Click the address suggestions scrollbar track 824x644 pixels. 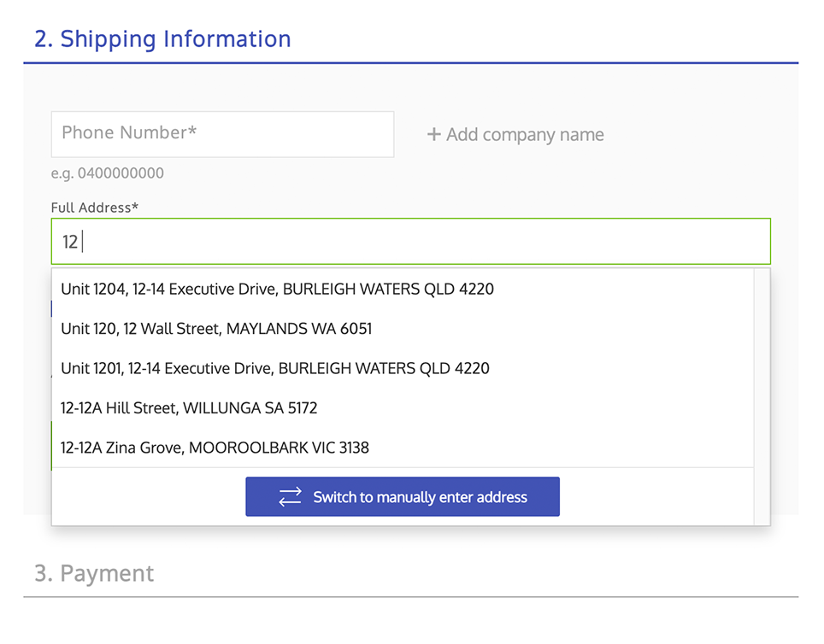point(762,393)
